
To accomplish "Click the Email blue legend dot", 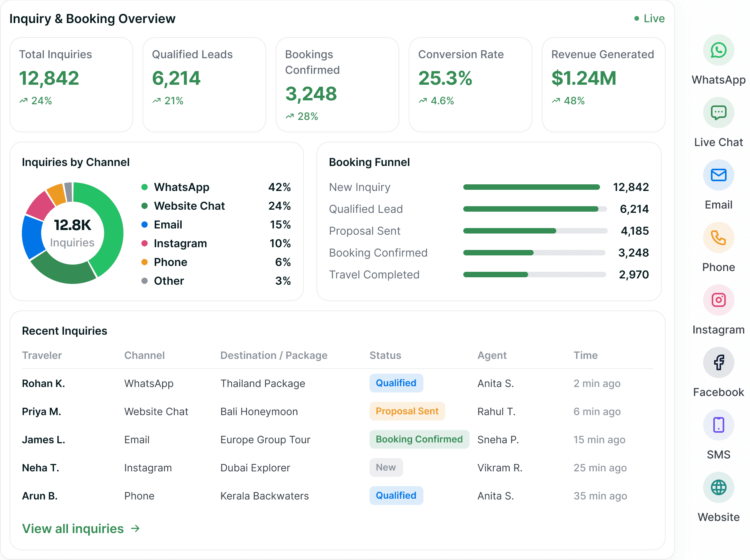I will 145,225.
